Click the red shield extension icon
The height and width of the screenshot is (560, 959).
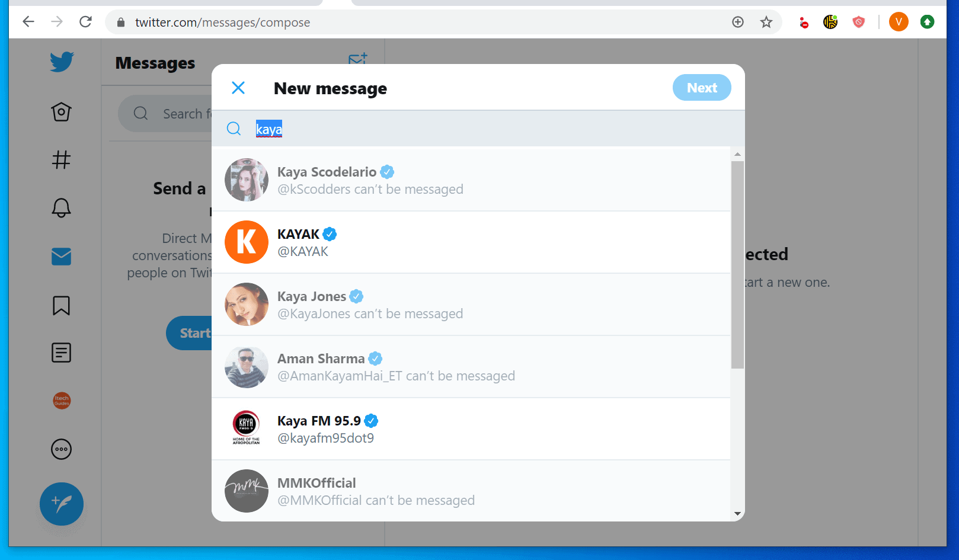(x=859, y=22)
